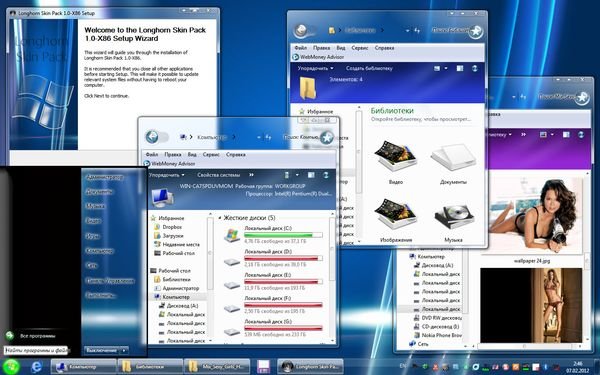
Task: Open Файл menu in the Компьютер window
Action: 152,155
